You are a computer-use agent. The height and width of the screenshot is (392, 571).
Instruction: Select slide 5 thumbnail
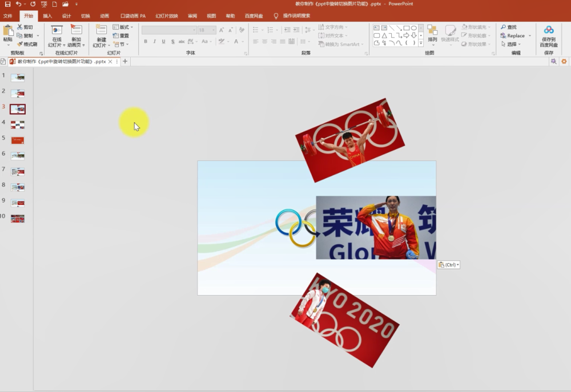18,140
